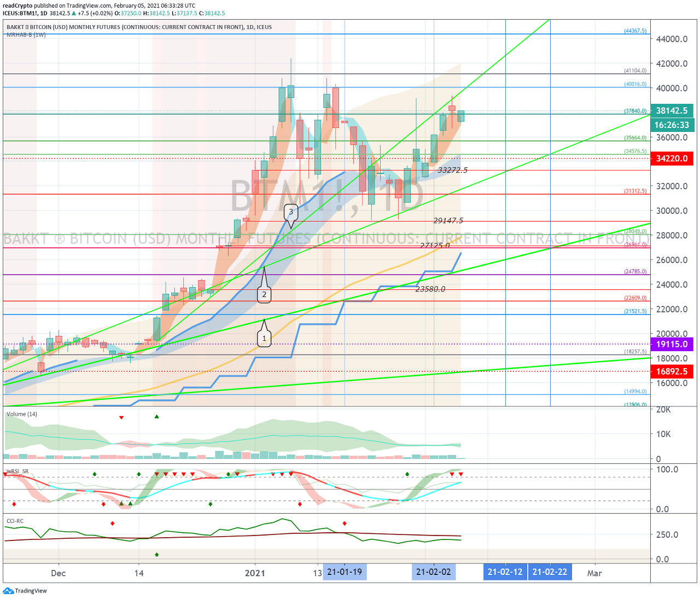Screen dimensions: 700x599
Task: Click the (44367.5) level label
Action: tap(635, 31)
